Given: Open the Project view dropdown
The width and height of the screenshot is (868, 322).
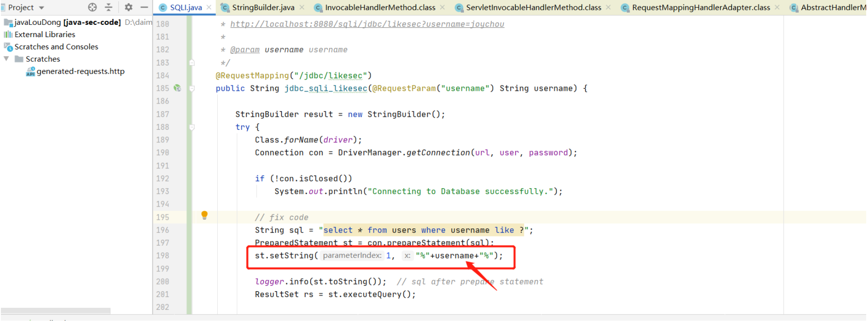Looking at the screenshot, I should click(x=42, y=8).
